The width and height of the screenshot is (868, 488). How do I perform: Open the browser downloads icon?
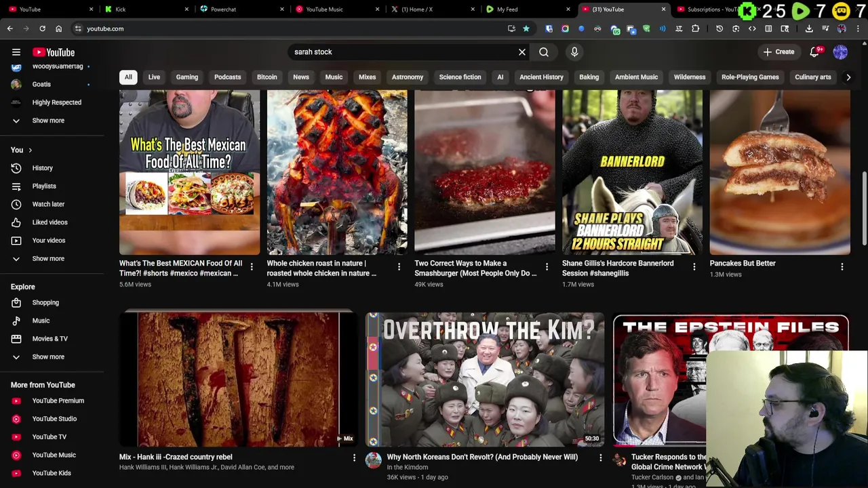pos(809,28)
